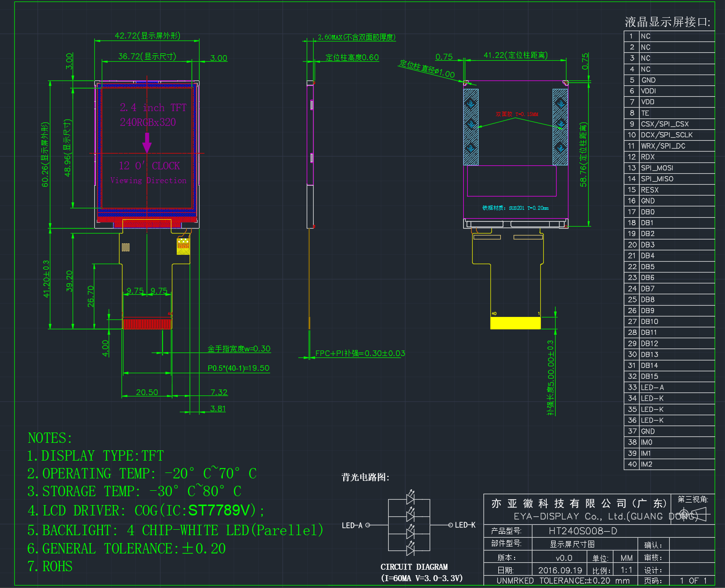725x588 pixels.
Task: Select the date '2016.09.19' in title block
Action: click(560, 570)
